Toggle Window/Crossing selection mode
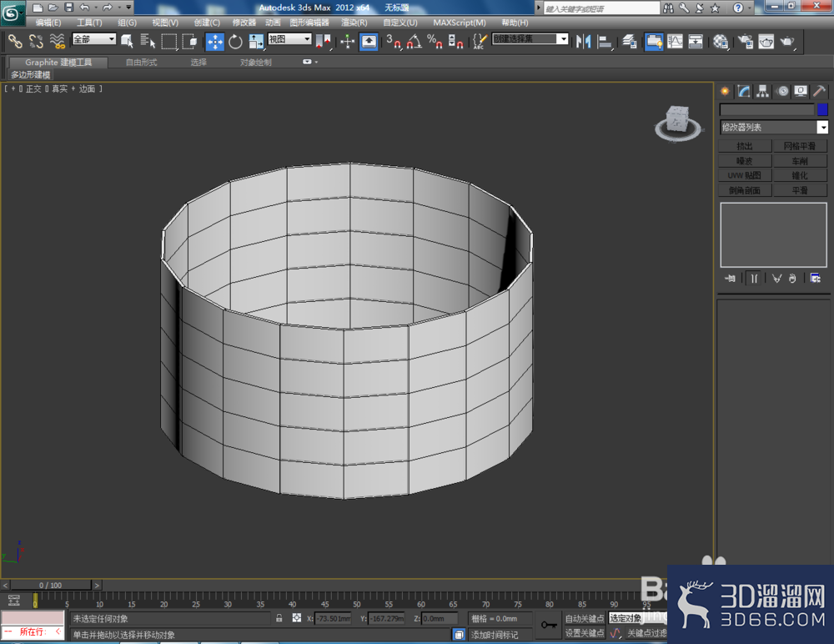 (190, 41)
